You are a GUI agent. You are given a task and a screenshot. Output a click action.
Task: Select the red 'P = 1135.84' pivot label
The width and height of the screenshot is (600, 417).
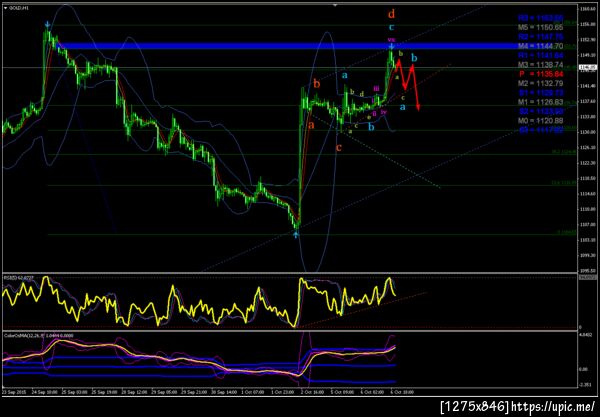pos(541,74)
